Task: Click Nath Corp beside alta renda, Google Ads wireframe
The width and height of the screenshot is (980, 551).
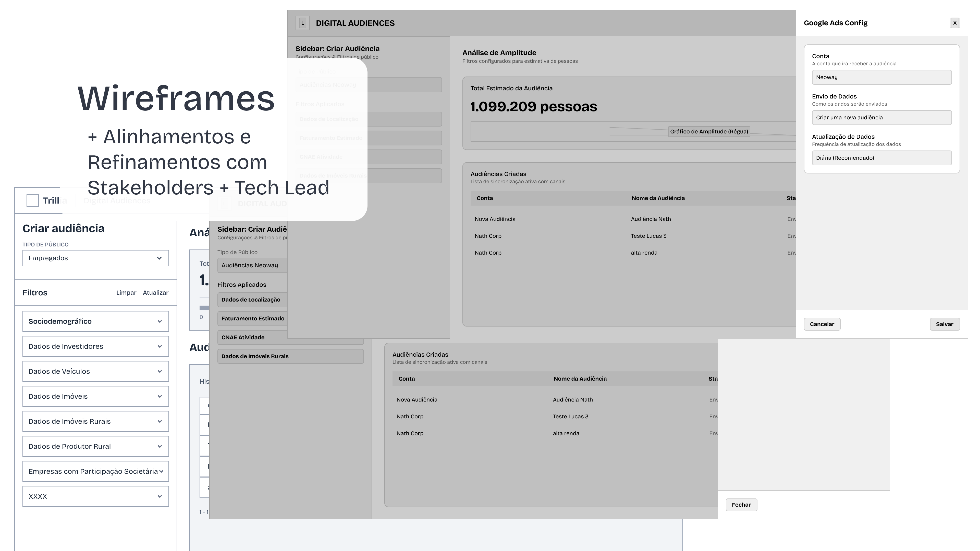Action: coord(488,253)
